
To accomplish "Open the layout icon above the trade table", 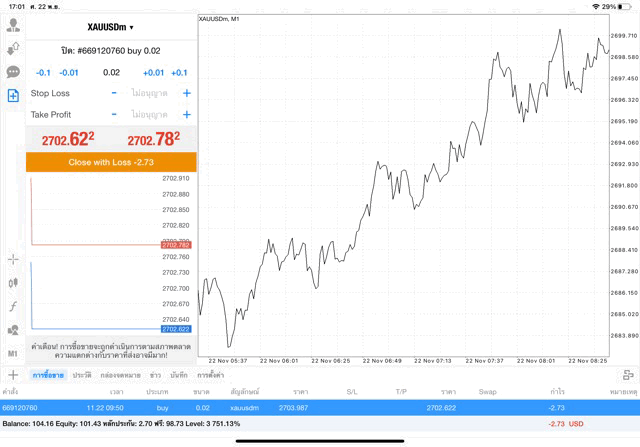I will 628,374.
